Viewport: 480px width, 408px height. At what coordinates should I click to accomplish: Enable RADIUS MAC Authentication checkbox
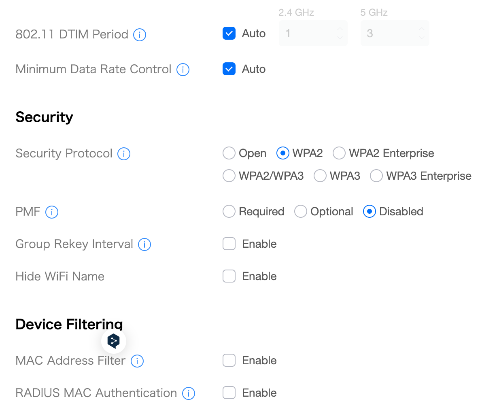coord(229,393)
